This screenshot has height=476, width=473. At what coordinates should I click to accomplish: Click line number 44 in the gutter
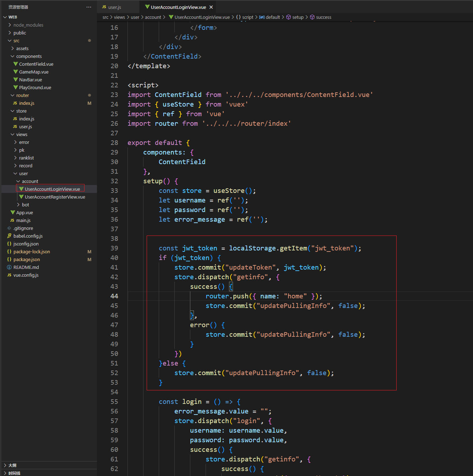(x=114, y=296)
